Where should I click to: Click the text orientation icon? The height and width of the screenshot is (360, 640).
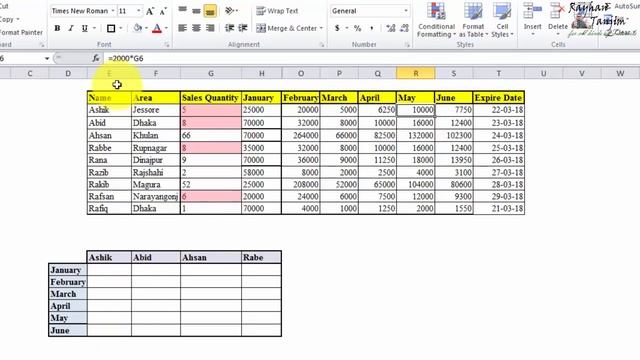click(x=230, y=11)
